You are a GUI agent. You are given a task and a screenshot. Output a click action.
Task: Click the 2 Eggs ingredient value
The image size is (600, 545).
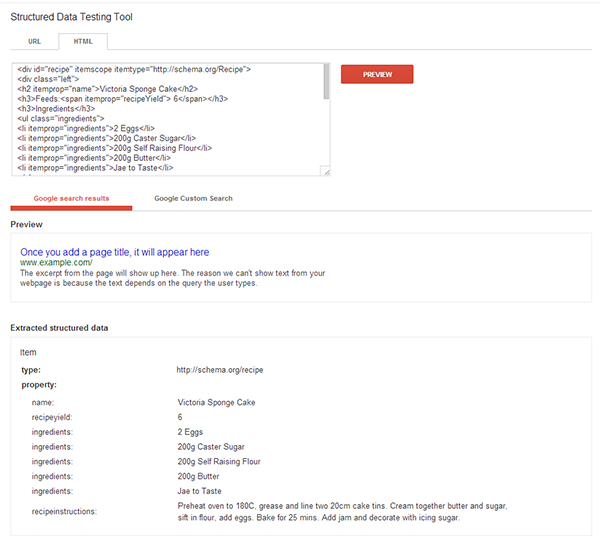tap(190, 432)
